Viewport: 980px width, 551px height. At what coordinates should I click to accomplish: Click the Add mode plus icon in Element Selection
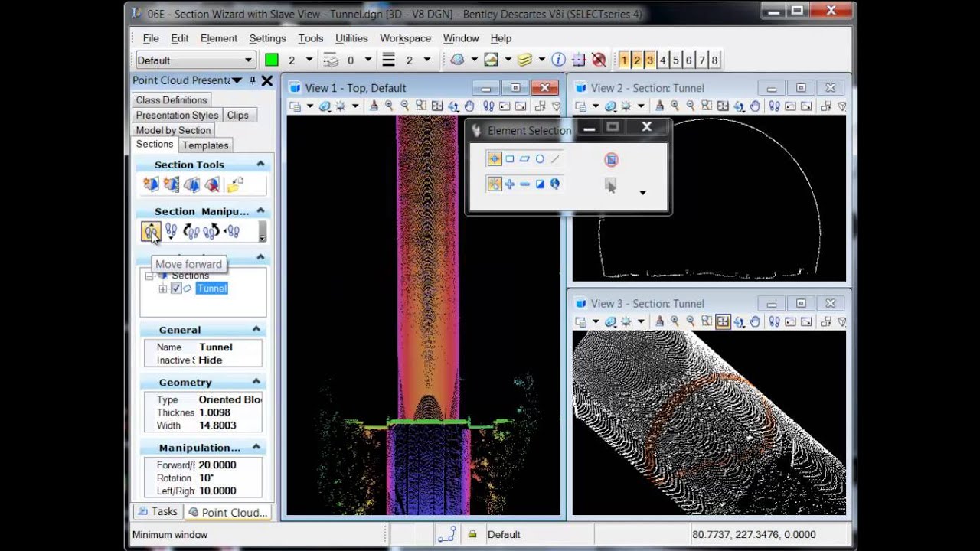pos(509,184)
